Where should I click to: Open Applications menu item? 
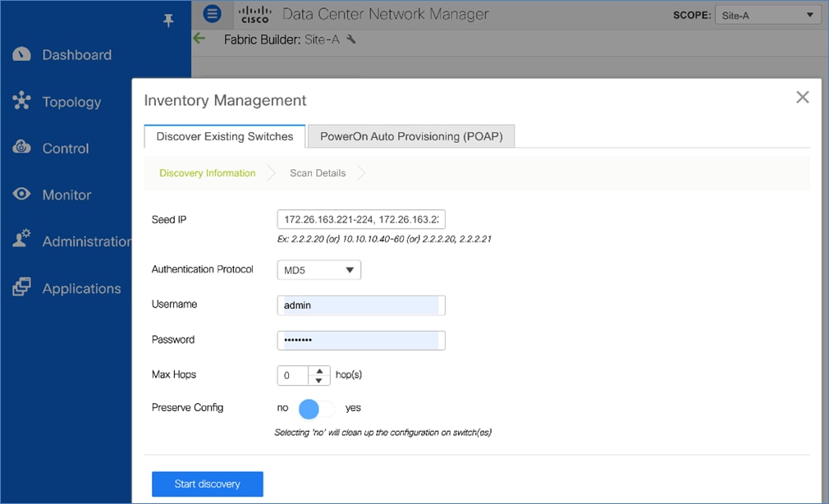82,289
